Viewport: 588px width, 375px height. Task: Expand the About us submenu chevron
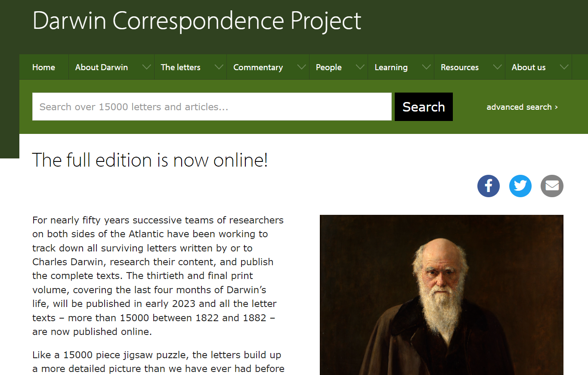pos(564,67)
